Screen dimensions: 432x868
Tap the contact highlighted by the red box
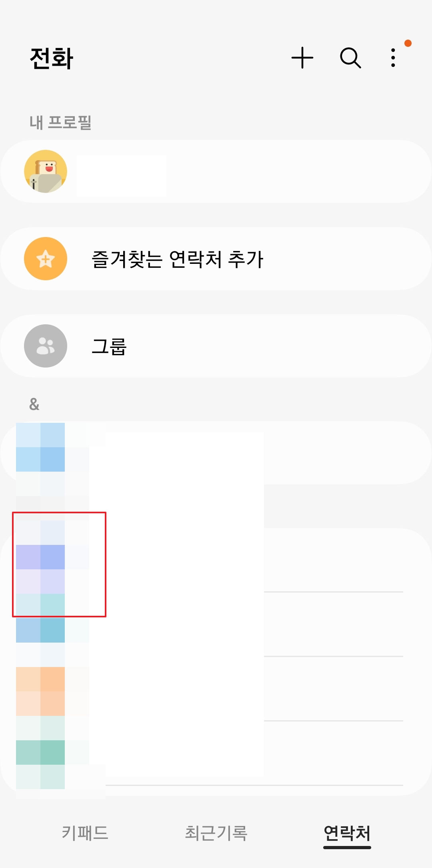click(x=59, y=561)
